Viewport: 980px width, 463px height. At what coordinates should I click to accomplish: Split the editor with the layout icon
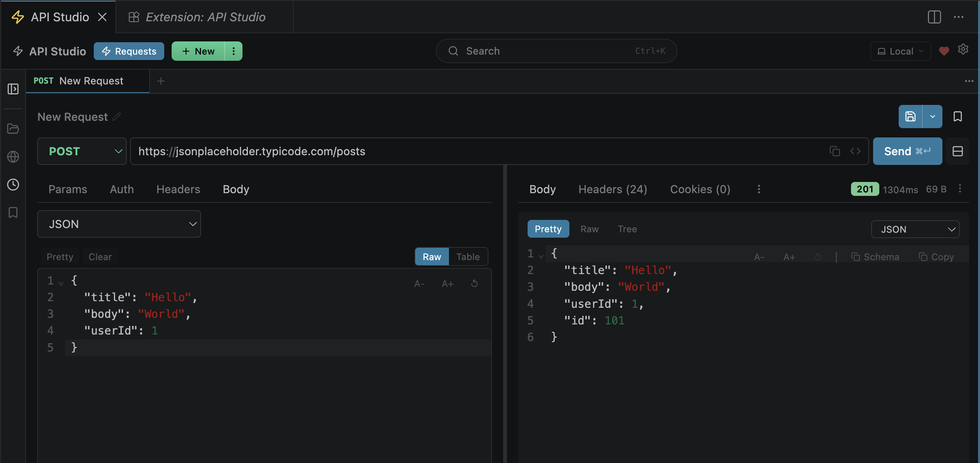click(x=934, y=17)
